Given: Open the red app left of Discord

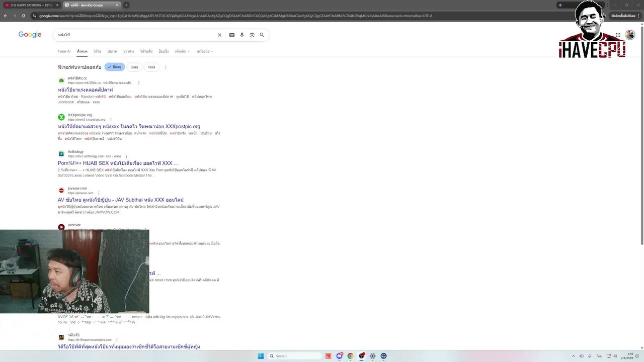Looking at the screenshot, I should [x=328, y=356].
